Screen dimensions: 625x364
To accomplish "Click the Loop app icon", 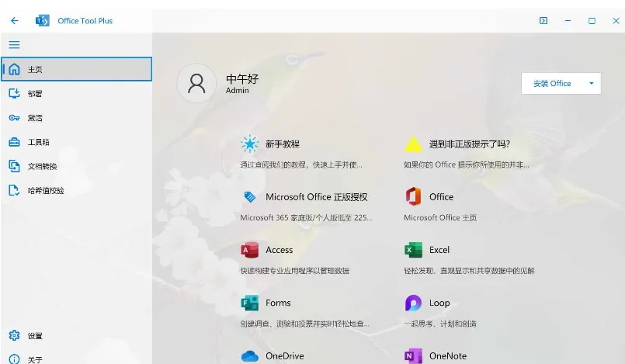I will [x=413, y=303].
